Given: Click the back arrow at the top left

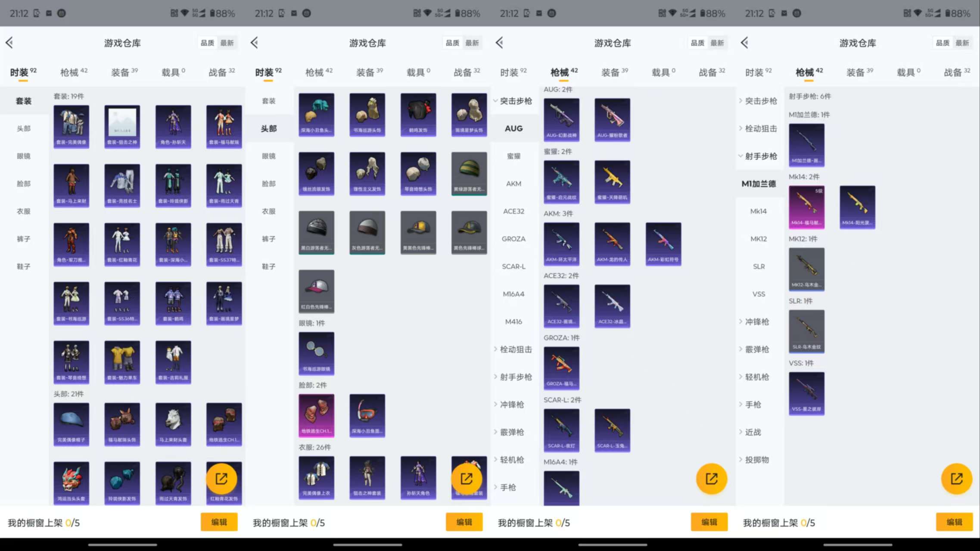Looking at the screenshot, I should pyautogui.click(x=9, y=43).
